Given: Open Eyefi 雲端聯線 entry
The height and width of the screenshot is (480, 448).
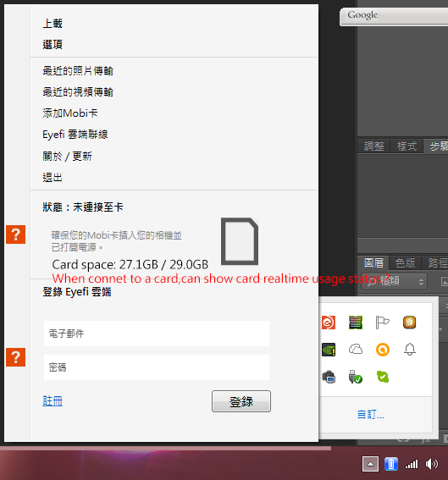Looking at the screenshot, I should pos(75,135).
